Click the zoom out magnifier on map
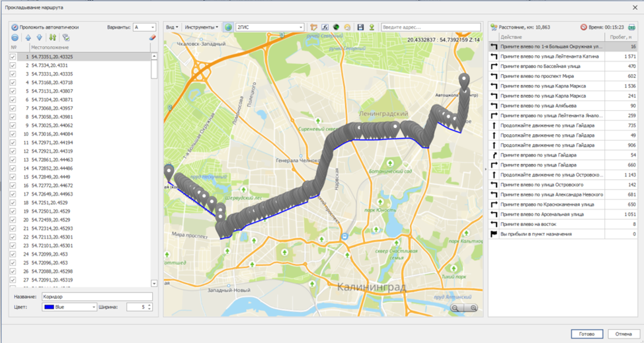644x343 pixels. click(x=473, y=308)
